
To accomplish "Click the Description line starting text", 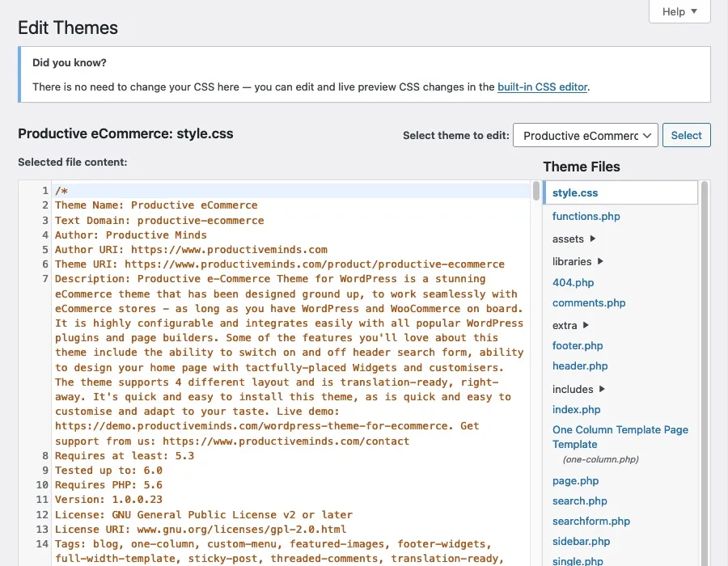I will tap(270, 279).
